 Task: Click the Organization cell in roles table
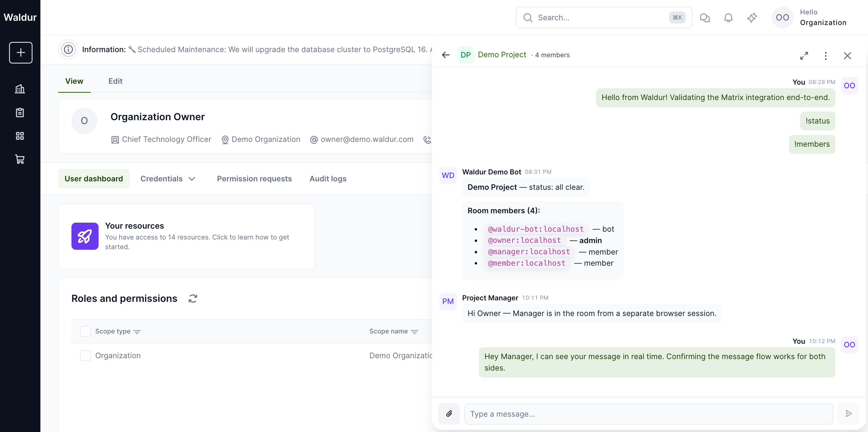coord(118,355)
